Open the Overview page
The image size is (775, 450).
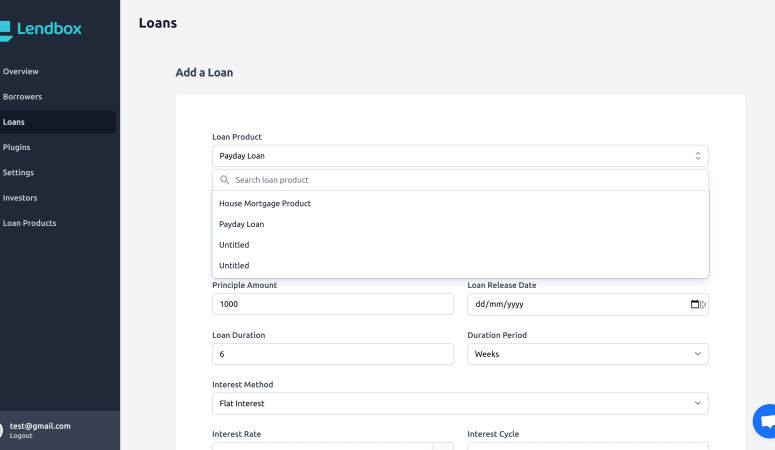21,71
